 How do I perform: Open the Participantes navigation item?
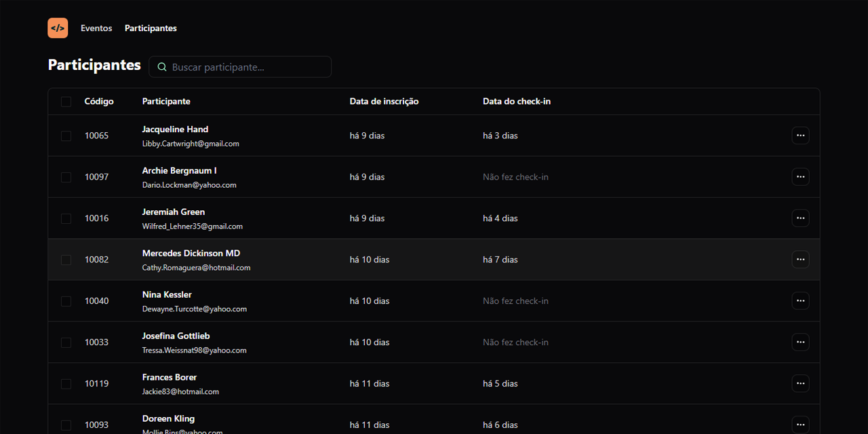[x=151, y=28]
